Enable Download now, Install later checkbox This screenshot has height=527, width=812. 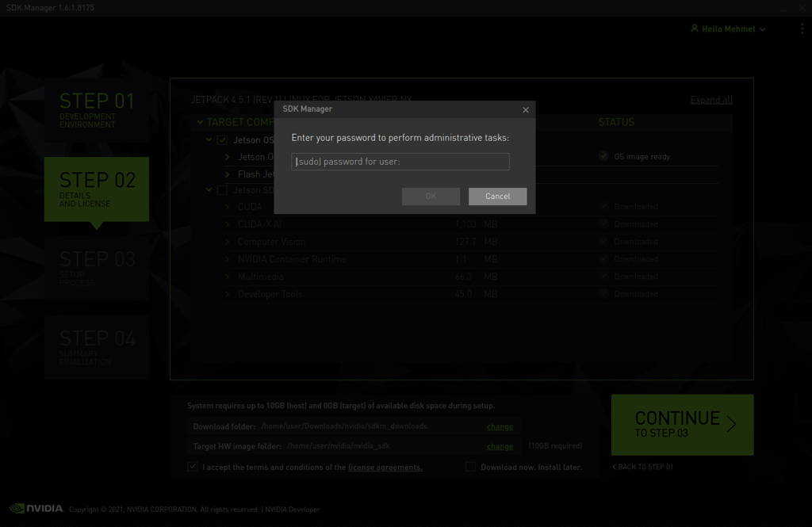[x=470, y=467]
